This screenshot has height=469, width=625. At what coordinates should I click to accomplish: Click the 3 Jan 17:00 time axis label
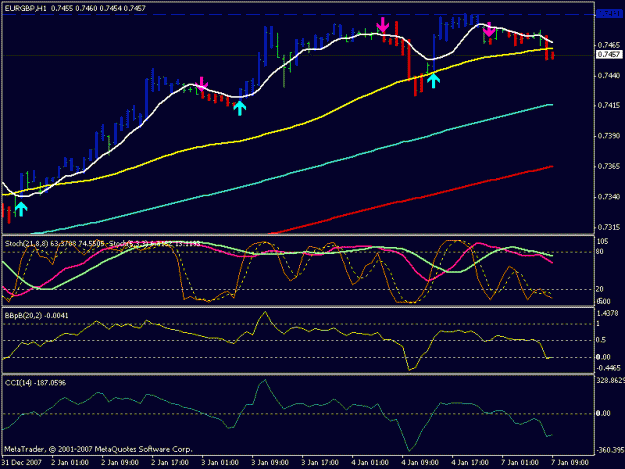pyautogui.click(x=320, y=463)
